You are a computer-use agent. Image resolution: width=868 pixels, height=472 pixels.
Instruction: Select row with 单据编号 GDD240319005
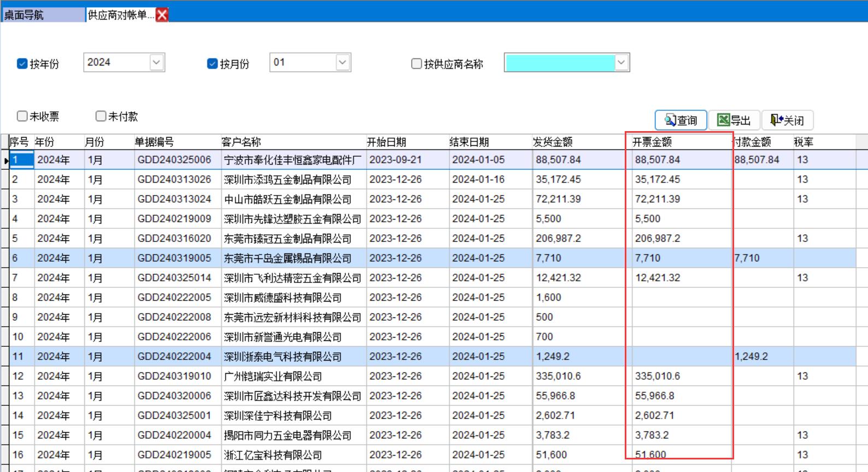click(174, 258)
